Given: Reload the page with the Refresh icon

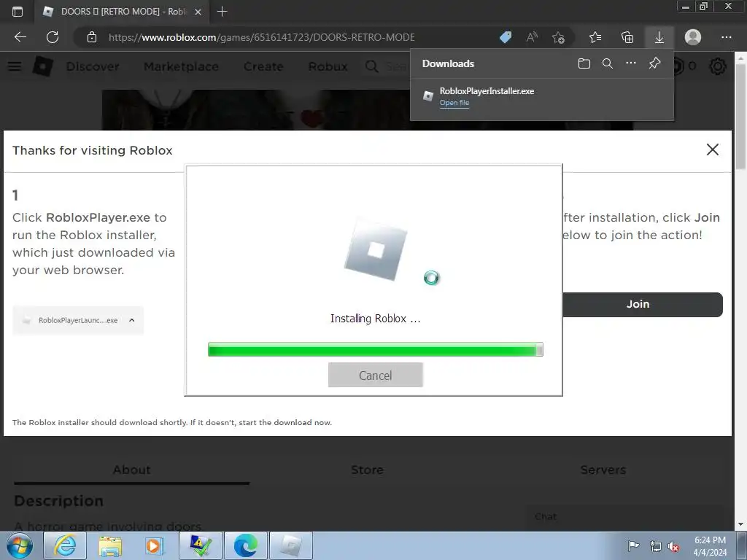Looking at the screenshot, I should coord(53,37).
